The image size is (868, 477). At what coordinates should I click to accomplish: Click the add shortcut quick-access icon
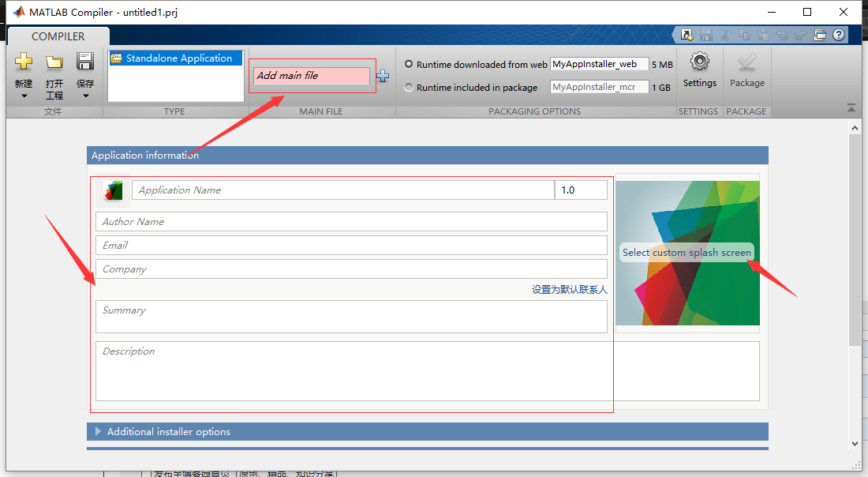click(687, 36)
